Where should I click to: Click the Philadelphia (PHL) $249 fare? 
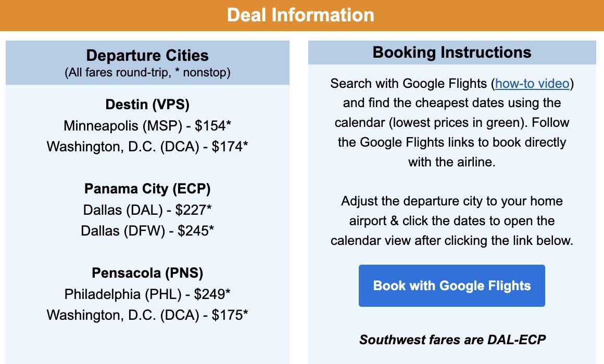click(147, 294)
